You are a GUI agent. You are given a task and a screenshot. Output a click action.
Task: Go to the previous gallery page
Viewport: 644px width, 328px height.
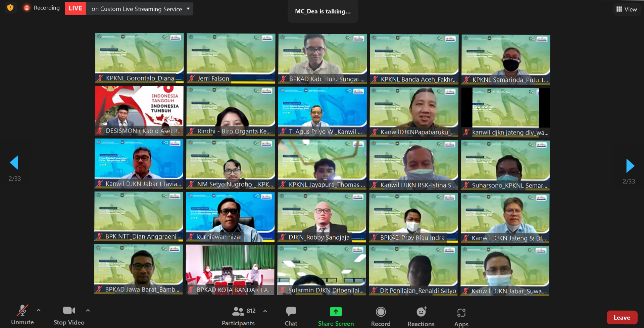[x=14, y=163]
